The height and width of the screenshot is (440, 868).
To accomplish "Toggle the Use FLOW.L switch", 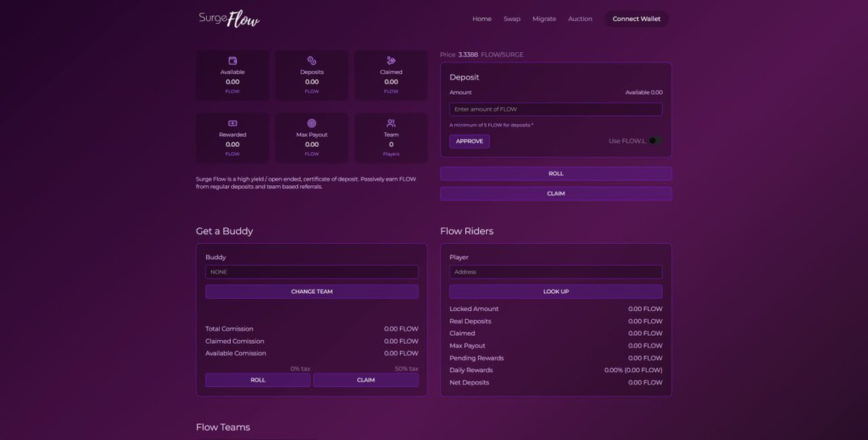I will click(655, 141).
